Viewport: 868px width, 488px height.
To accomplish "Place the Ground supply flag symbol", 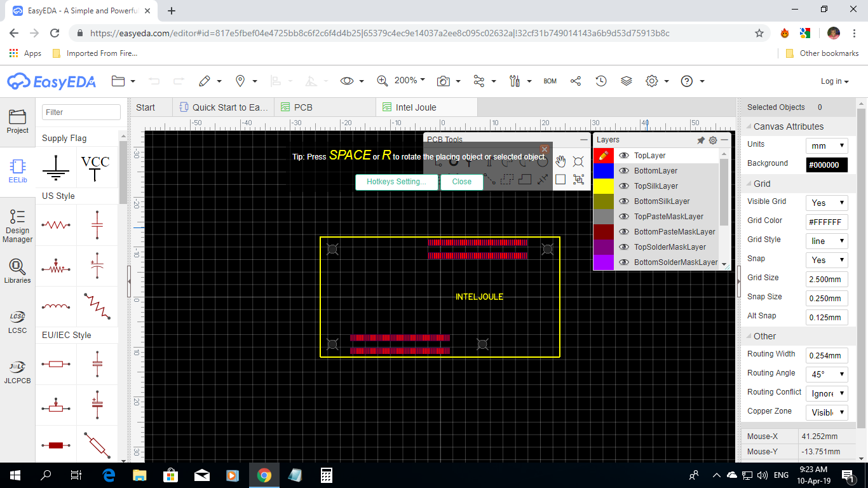I will click(x=56, y=167).
